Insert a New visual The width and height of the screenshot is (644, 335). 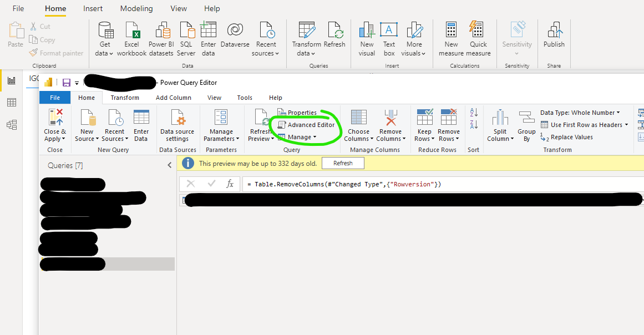[x=367, y=39]
